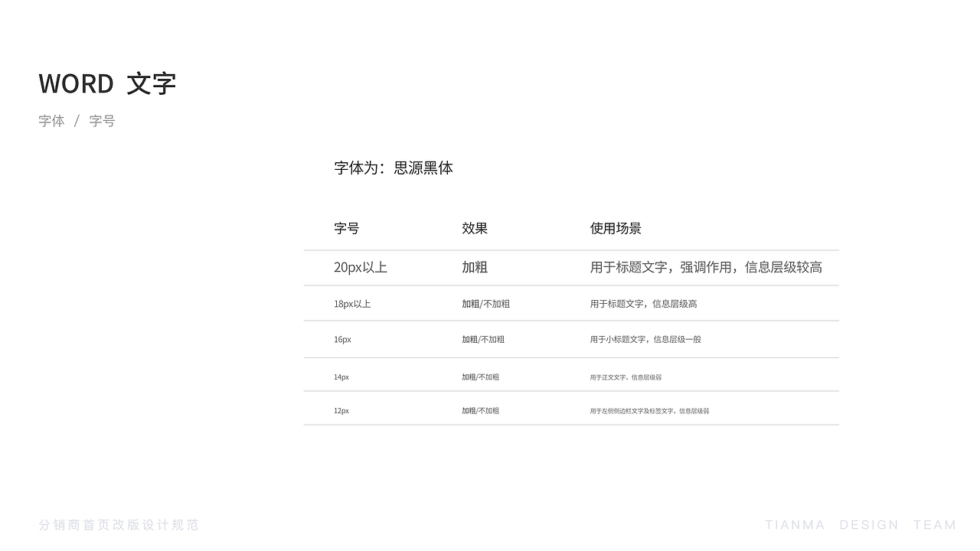
Task: Click the 字体为：思源黑体 heading text
Action: (x=394, y=168)
